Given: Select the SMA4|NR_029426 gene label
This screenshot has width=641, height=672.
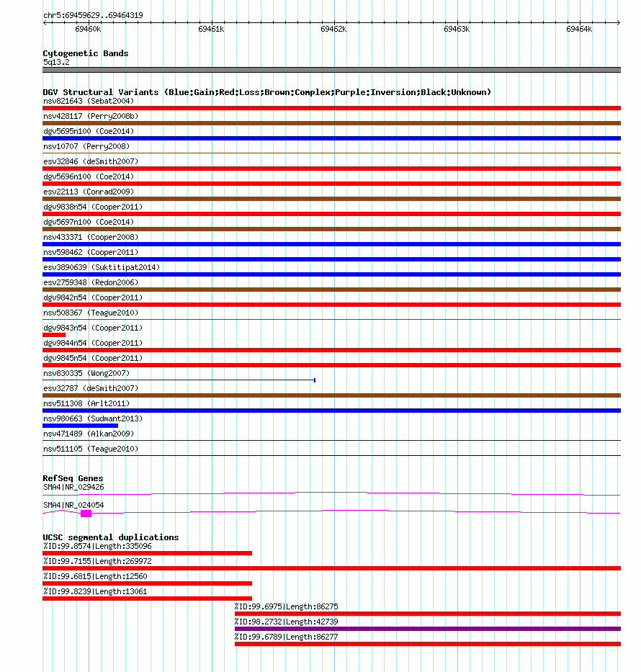Looking at the screenshot, I should [73, 488].
